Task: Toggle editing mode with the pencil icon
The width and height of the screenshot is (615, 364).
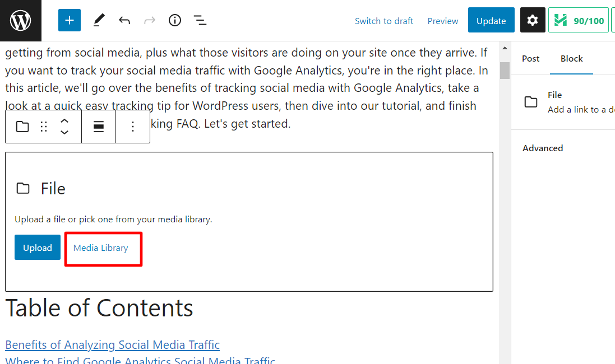Action: coord(99,20)
